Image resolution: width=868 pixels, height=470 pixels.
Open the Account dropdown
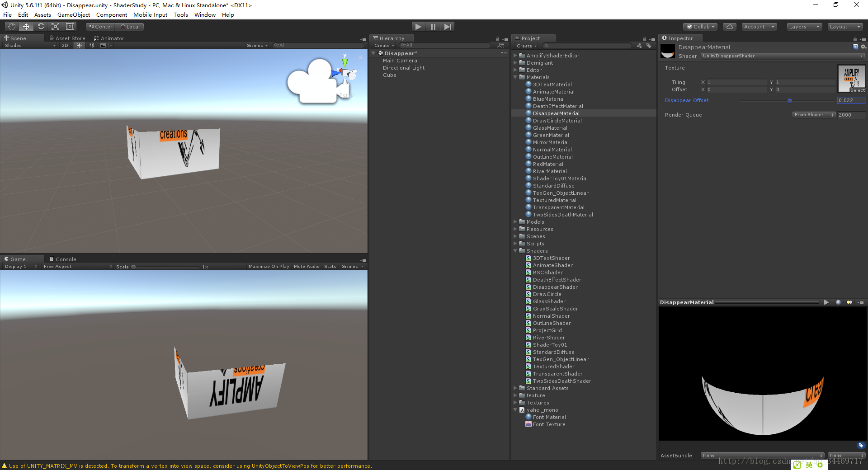click(759, 27)
